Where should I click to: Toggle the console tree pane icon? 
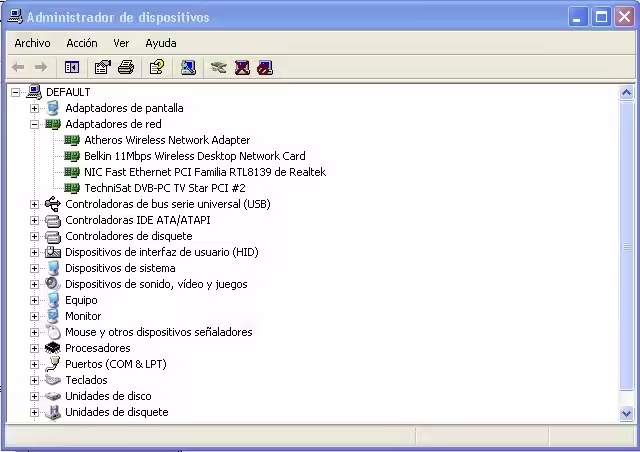[72, 67]
